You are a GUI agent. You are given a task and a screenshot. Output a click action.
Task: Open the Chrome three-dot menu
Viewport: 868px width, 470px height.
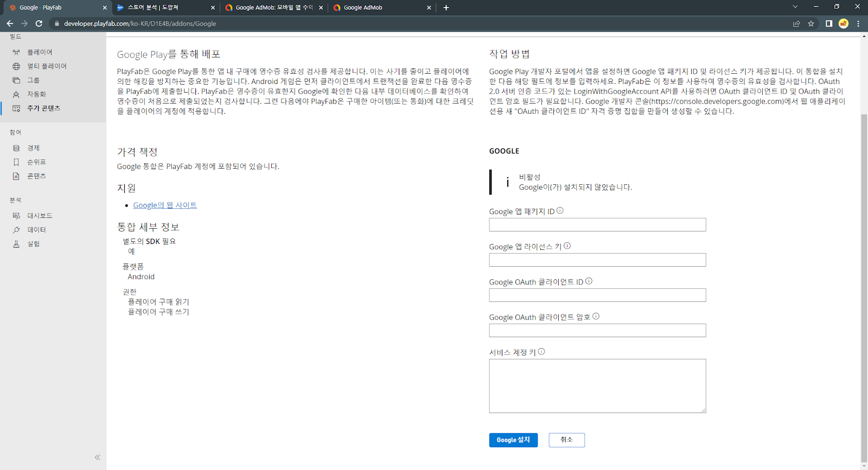[x=858, y=23]
